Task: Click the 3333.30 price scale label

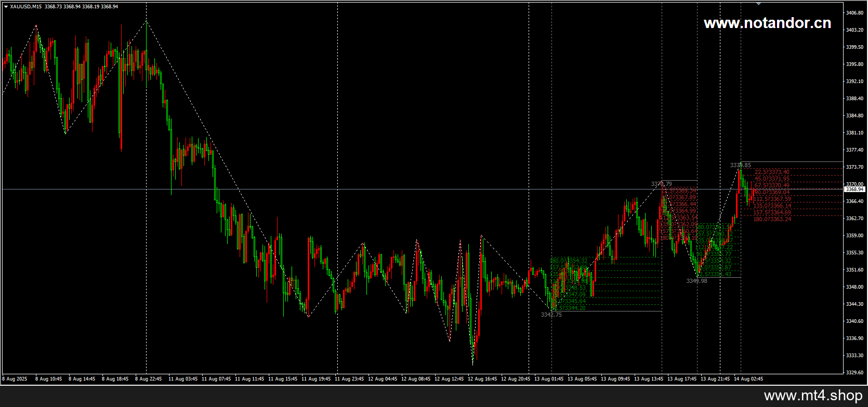Action: (854, 356)
